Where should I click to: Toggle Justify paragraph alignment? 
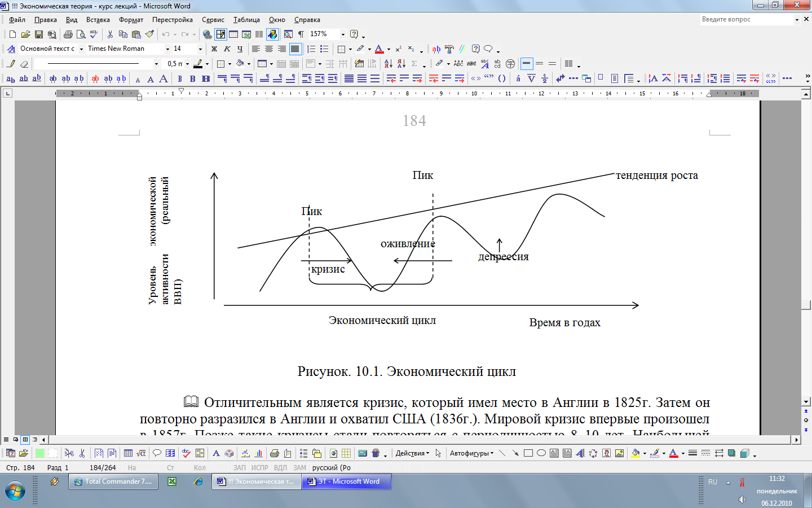click(x=295, y=49)
